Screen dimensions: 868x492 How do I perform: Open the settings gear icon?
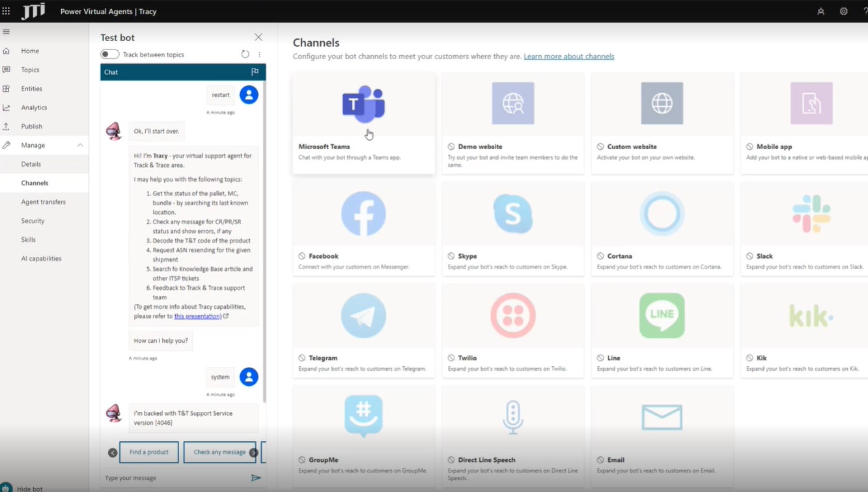843,11
